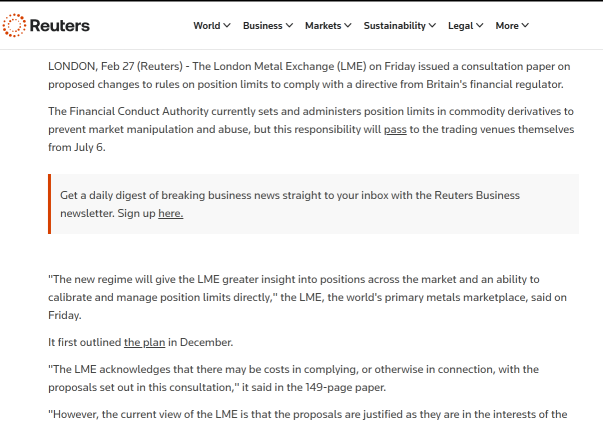
Task: Open the Legal menu
Action: tap(465, 25)
